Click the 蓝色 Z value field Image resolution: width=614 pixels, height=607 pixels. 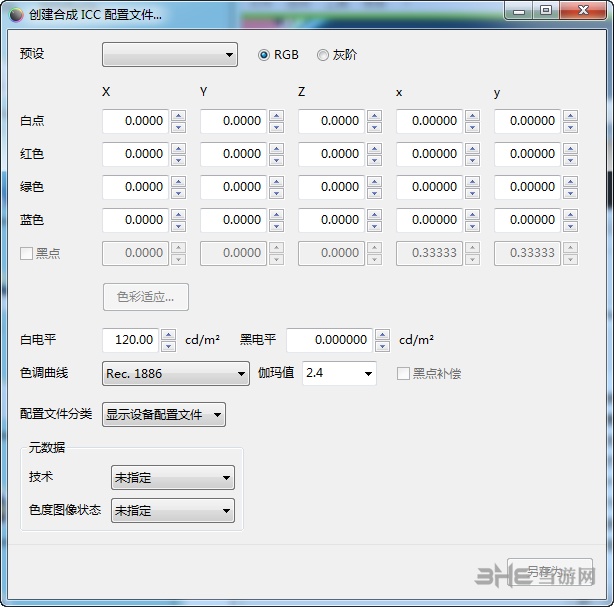tap(331, 220)
